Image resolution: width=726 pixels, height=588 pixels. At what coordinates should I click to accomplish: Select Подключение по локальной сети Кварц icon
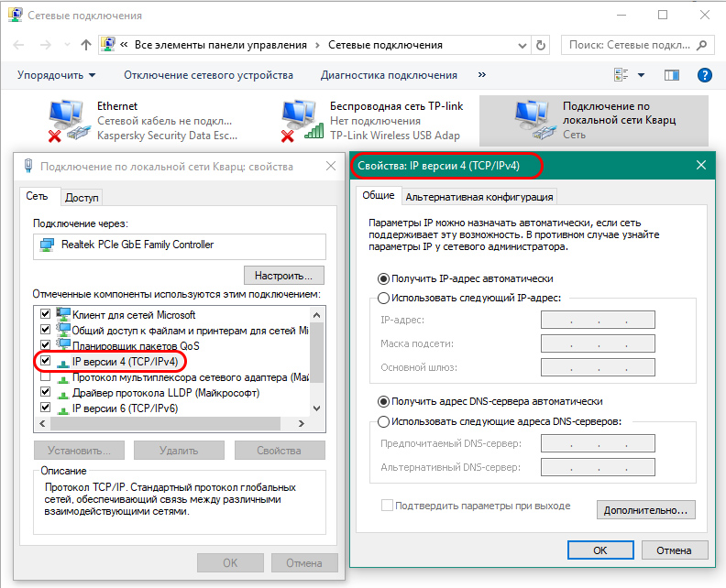click(x=534, y=120)
